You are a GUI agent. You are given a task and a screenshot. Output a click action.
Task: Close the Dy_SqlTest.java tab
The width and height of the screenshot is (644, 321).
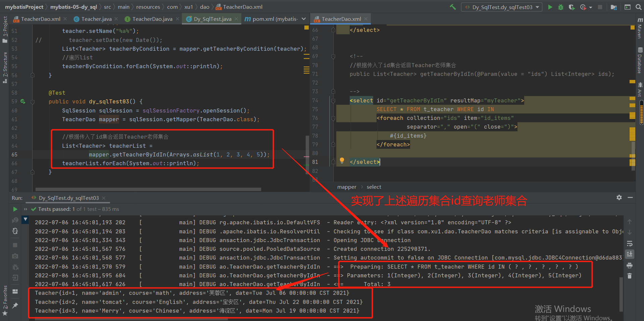(236, 19)
